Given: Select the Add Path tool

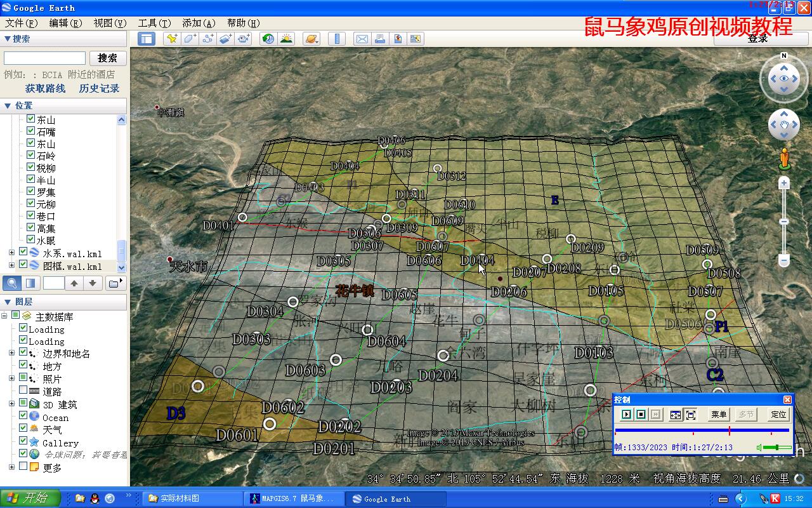Looking at the screenshot, I should click(208, 39).
